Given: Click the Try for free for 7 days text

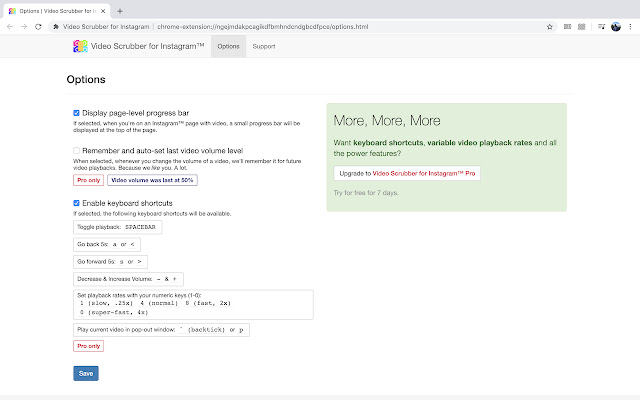Looking at the screenshot, I should 366,193.
